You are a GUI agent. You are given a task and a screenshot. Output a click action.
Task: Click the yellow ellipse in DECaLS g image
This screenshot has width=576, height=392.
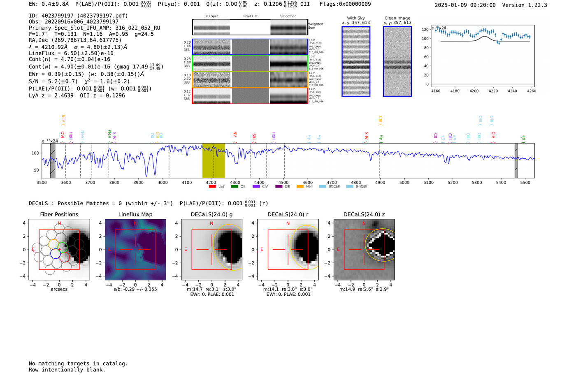point(229,247)
